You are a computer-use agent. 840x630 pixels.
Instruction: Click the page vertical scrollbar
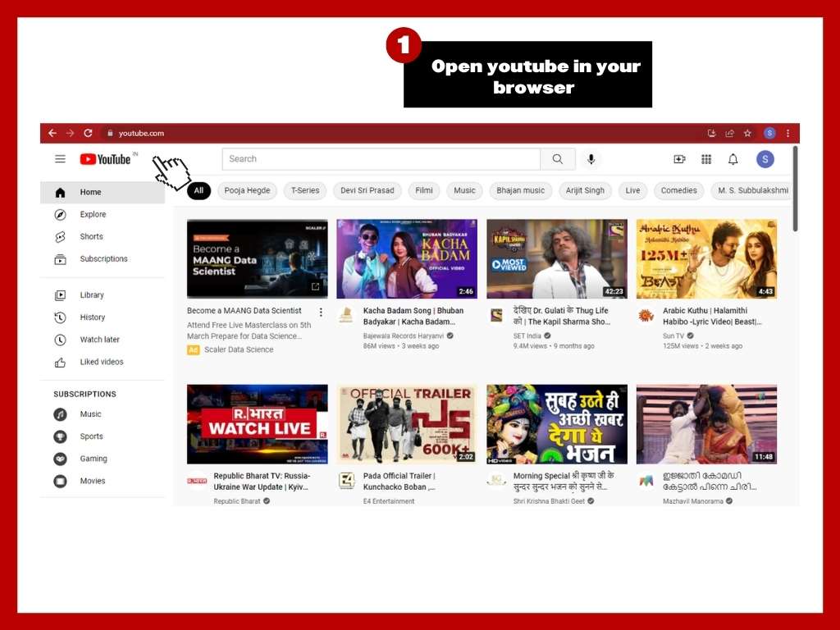(796, 189)
